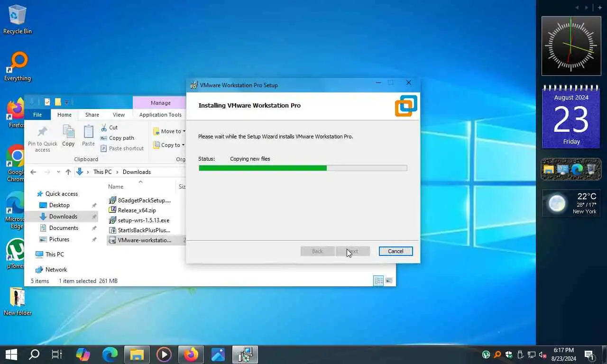Open Firefox from the taskbar

coord(191,355)
